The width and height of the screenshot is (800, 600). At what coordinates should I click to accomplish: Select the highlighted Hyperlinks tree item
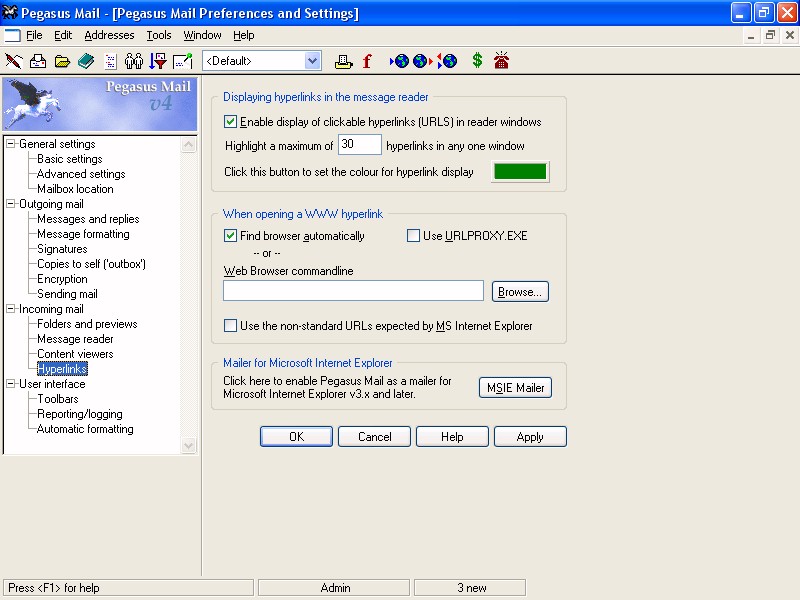pos(62,368)
